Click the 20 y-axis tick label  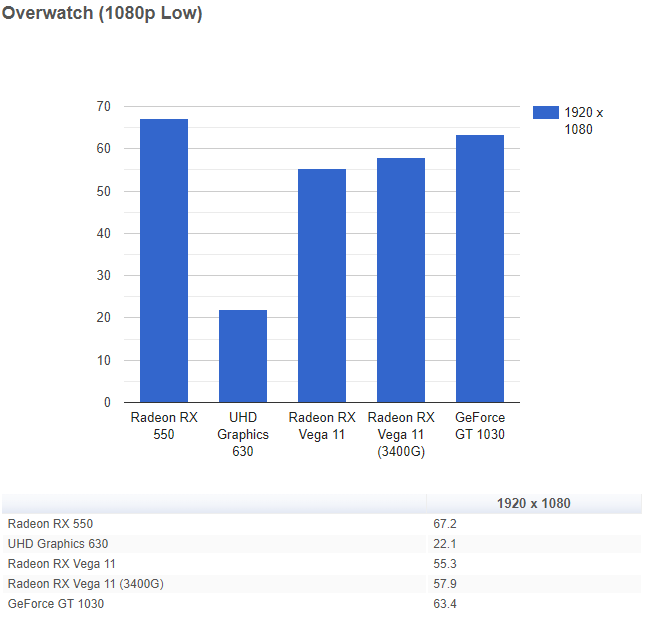[x=104, y=318]
